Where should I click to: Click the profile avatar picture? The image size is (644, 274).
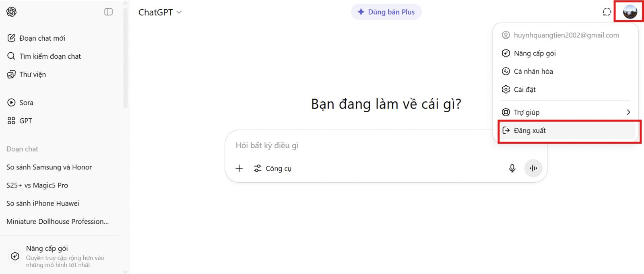630,12
